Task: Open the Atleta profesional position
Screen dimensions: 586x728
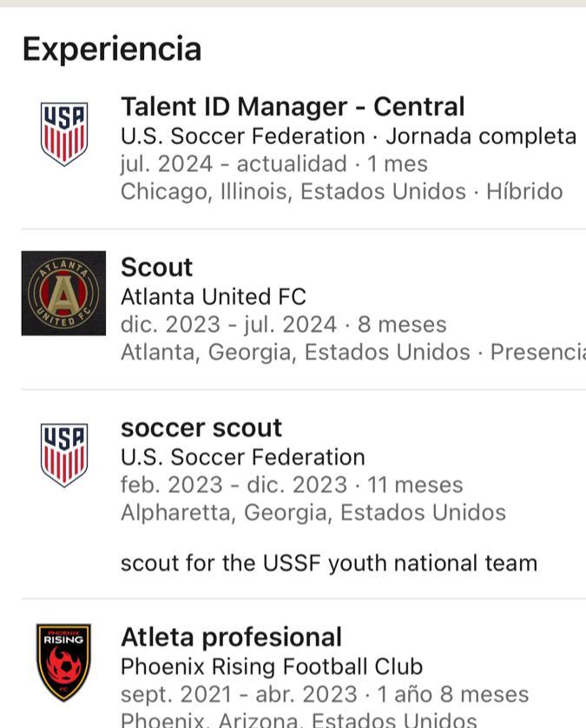Action: pyautogui.click(x=231, y=637)
